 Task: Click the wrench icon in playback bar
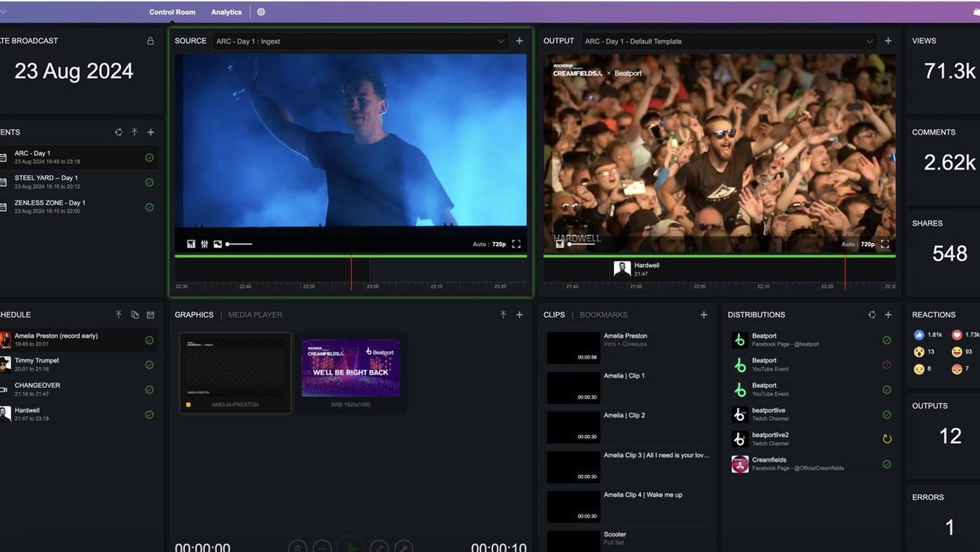coord(404,547)
